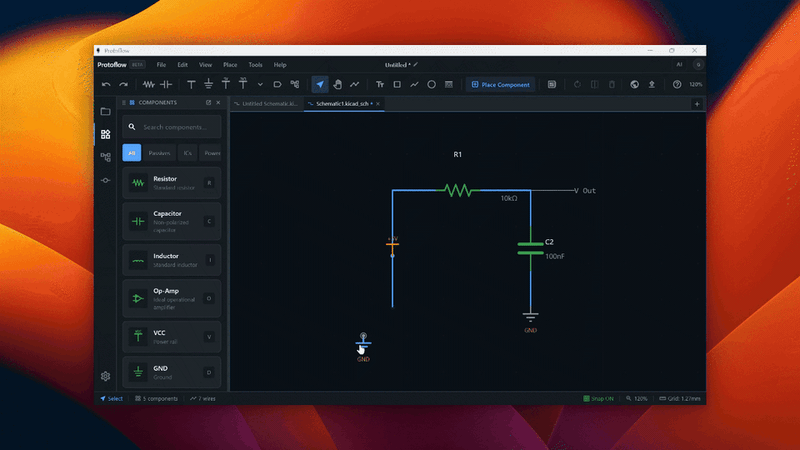Viewport: 800px width, 450px height.
Task: Click the user avatar in the header
Action: (698, 65)
